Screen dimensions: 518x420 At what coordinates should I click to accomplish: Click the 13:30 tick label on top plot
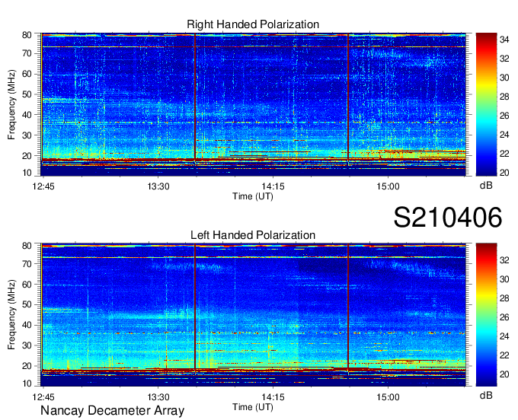[x=158, y=186]
